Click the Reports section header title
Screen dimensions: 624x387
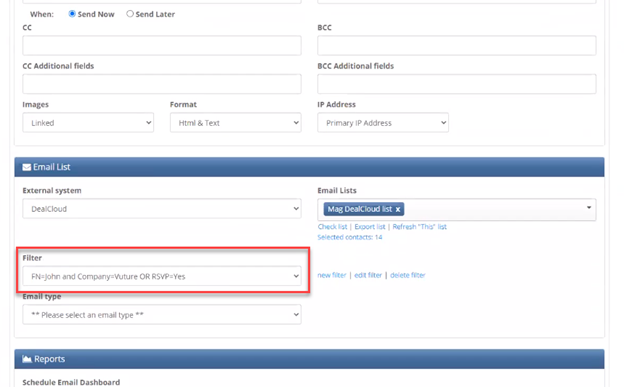point(49,359)
